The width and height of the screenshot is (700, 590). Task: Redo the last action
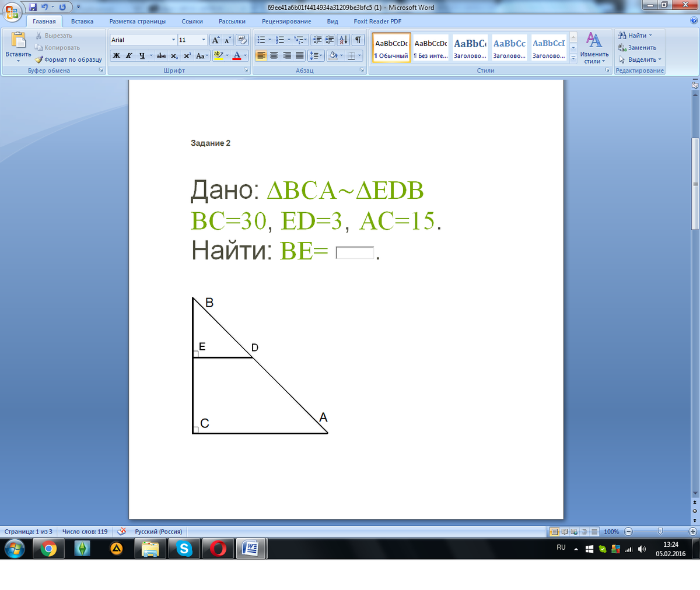point(62,8)
